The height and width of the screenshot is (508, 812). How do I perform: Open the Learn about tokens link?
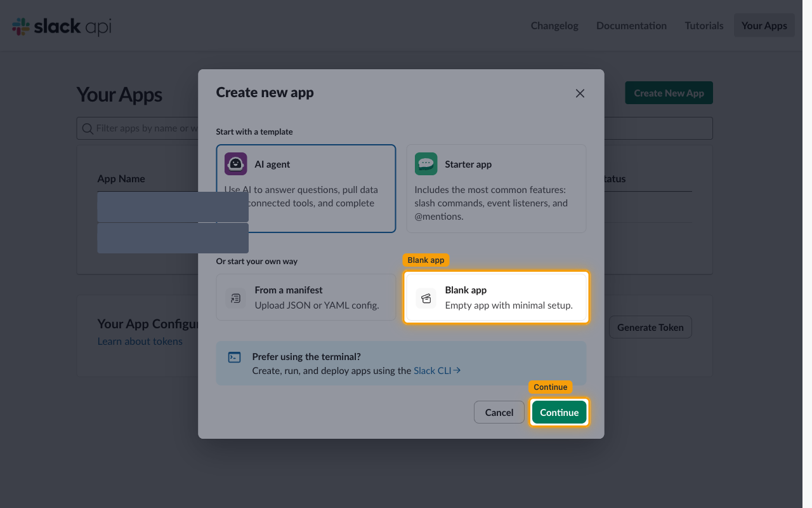click(x=140, y=341)
